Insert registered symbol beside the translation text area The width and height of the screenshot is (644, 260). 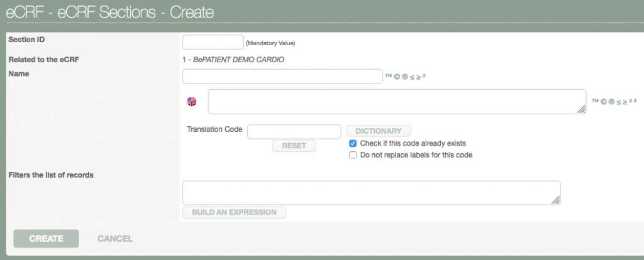click(611, 101)
